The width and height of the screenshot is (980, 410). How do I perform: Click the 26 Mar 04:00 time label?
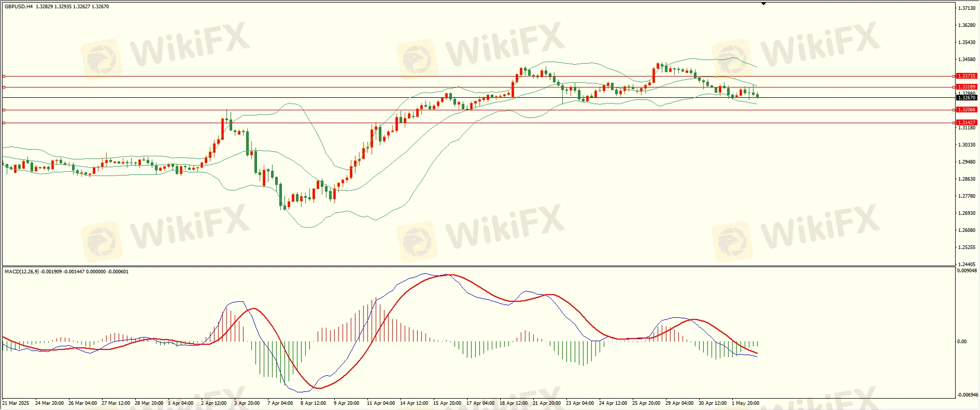click(83, 403)
